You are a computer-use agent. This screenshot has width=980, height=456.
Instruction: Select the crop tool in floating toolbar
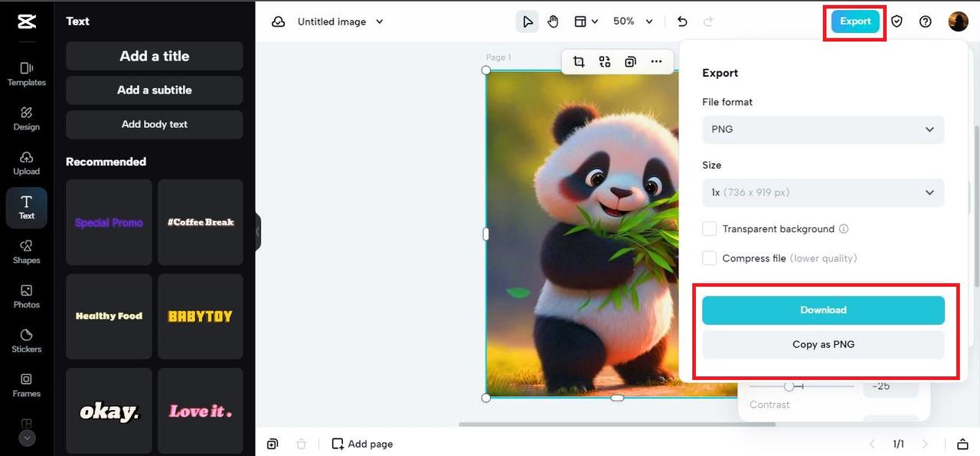click(x=579, y=61)
